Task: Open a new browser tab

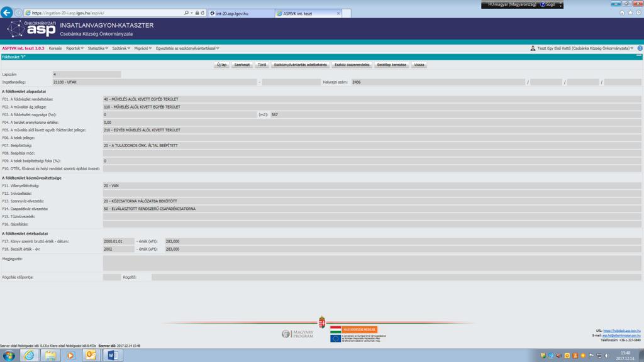Action: [347, 13]
